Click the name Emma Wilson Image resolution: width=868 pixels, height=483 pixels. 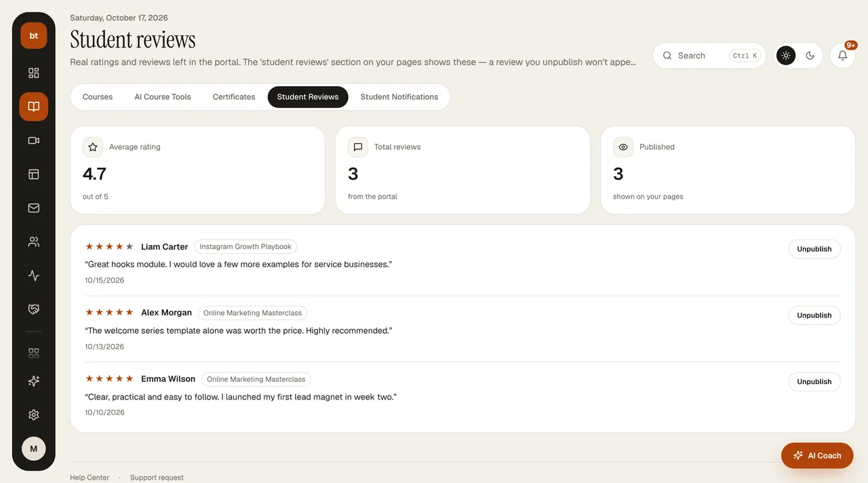(168, 379)
